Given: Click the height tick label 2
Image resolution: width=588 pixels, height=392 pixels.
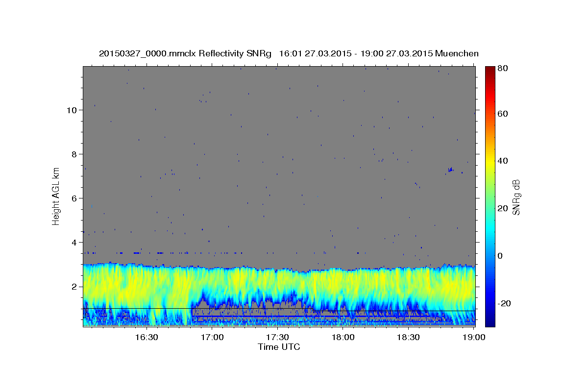Looking at the screenshot, I should point(74,286).
